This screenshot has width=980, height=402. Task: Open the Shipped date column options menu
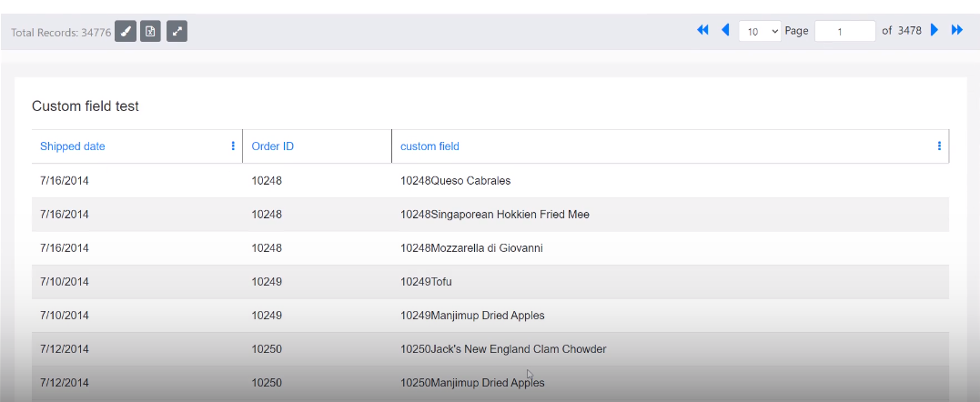(233, 146)
